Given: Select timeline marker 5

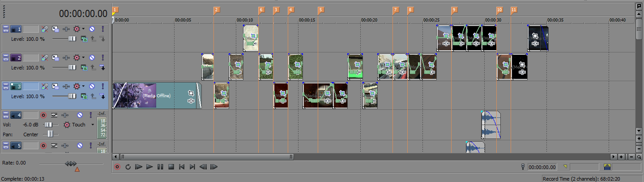Looking at the screenshot, I should click(320, 10).
